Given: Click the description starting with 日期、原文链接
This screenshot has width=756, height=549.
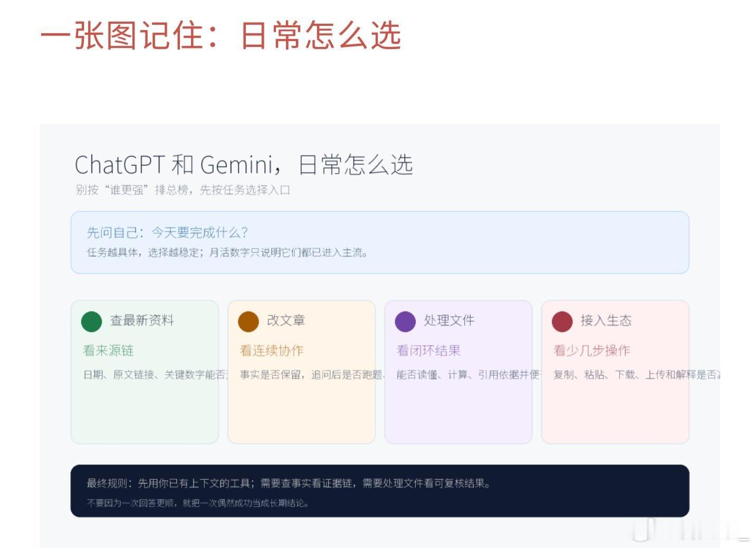Looking at the screenshot, I should tap(156, 375).
